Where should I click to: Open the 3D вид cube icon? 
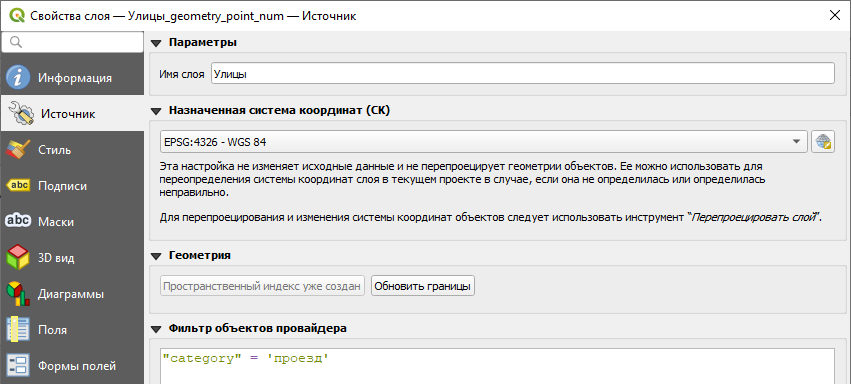(18, 258)
